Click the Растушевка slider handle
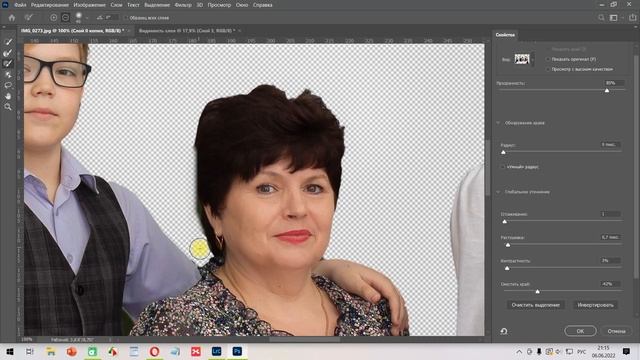640x360 pixels. (x=508, y=245)
